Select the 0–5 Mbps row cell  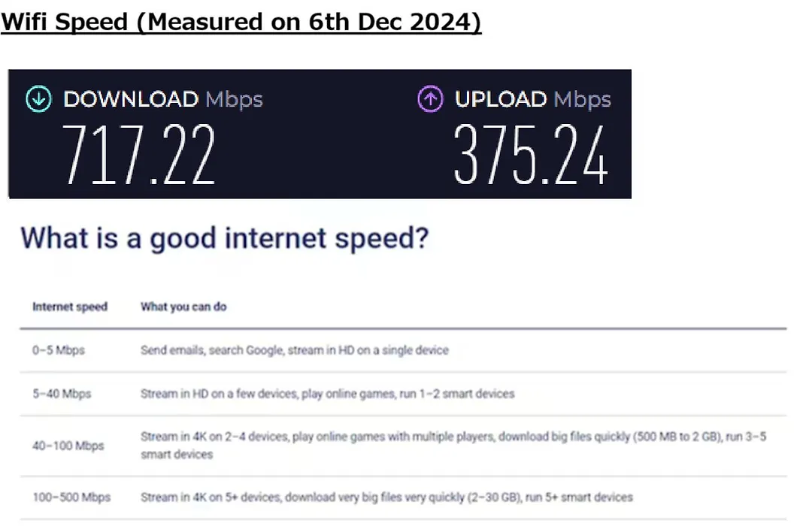(x=59, y=350)
